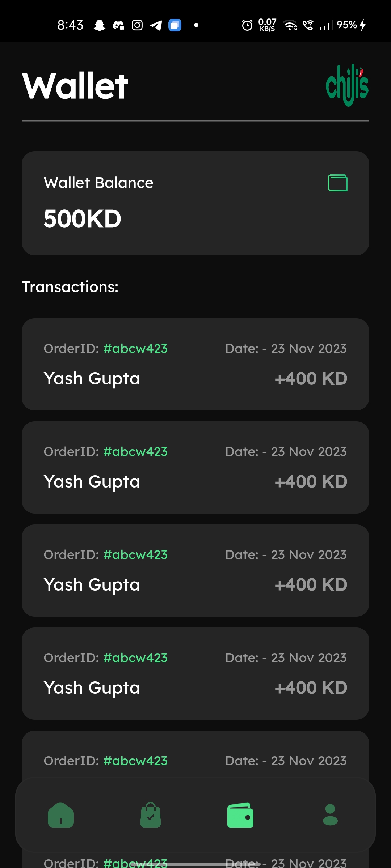
Task: Tap the Wallet page title
Action: click(75, 86)
